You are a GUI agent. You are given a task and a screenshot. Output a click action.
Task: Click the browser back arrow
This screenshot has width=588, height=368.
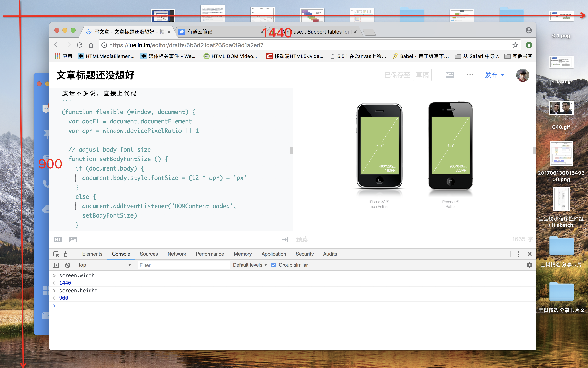(x=57, y=45)
